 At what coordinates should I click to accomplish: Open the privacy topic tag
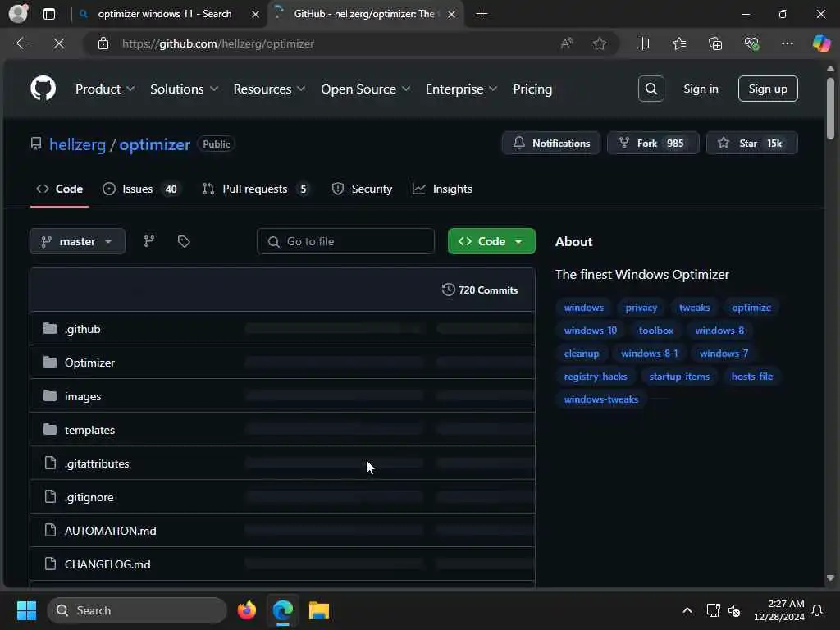point(641,308)
